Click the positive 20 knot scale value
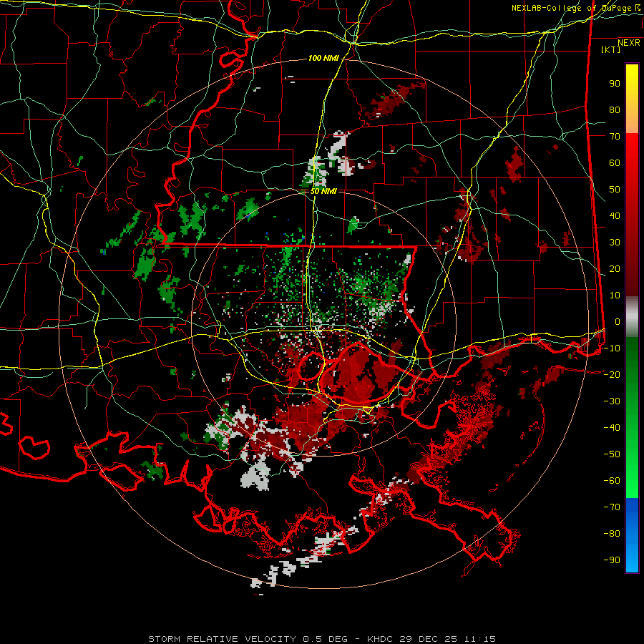Viewport: 644px width, 644px height. [615, 269]
